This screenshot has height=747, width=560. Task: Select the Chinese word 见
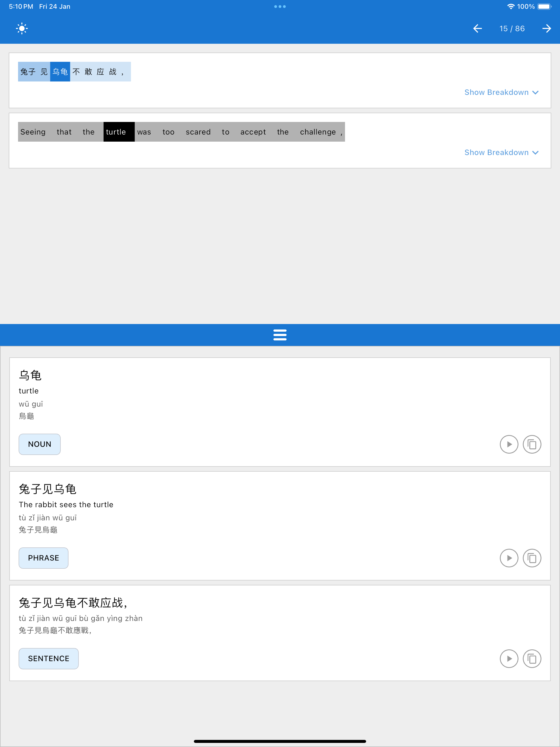coord(44,72)
